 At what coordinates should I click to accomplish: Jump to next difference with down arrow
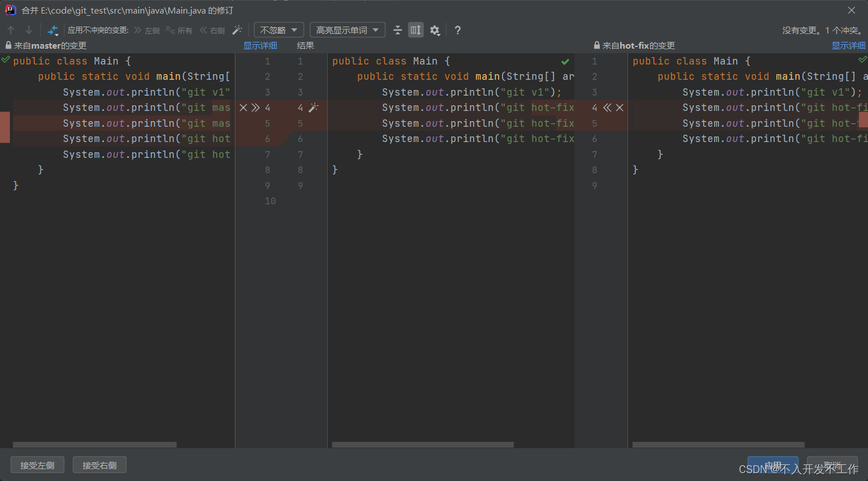pyautogui.click(x=29, y=30)
